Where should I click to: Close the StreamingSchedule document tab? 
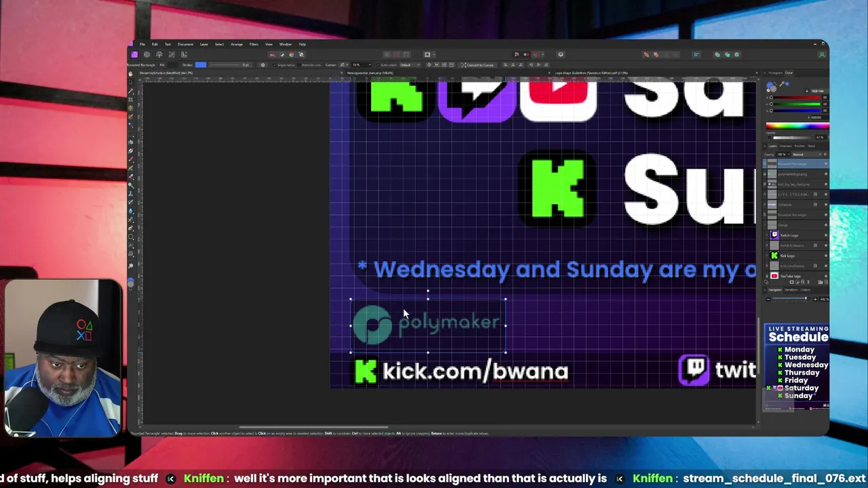[x=340, y=73]
